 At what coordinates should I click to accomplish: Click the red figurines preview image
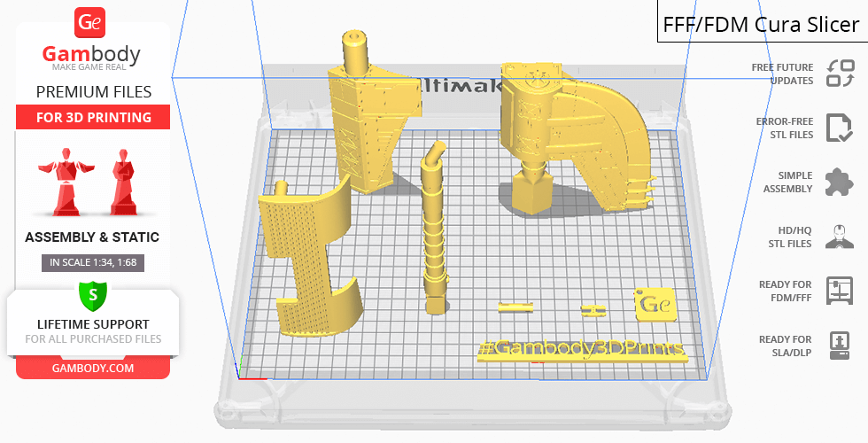pyautogui.click(x=92, y=182)
